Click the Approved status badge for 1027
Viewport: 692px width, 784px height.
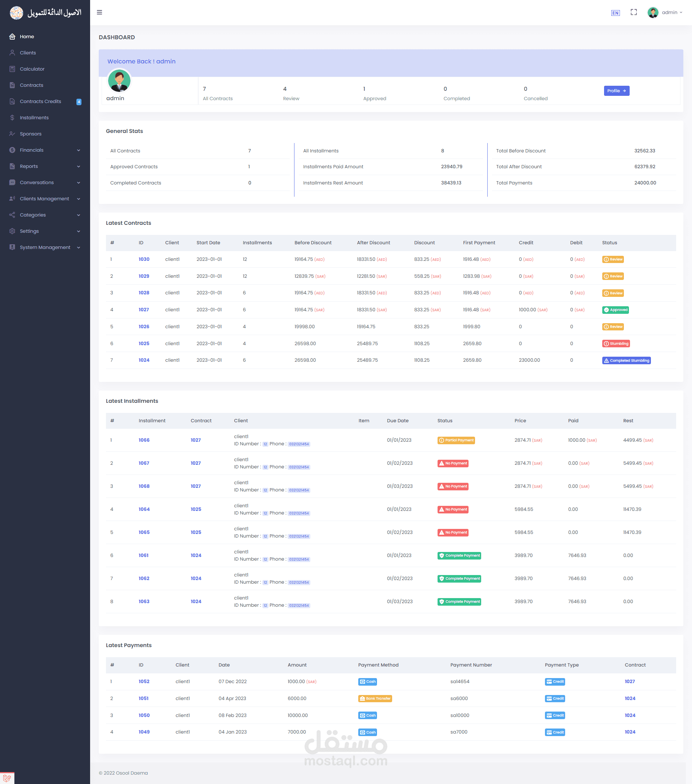(615, 310)
